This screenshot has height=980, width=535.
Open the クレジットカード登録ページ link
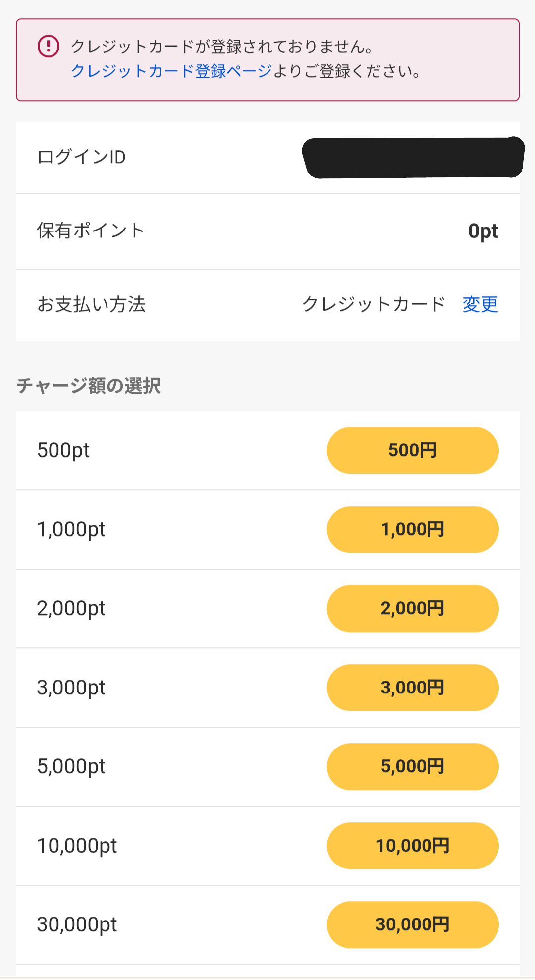click(x=171, y=71)
